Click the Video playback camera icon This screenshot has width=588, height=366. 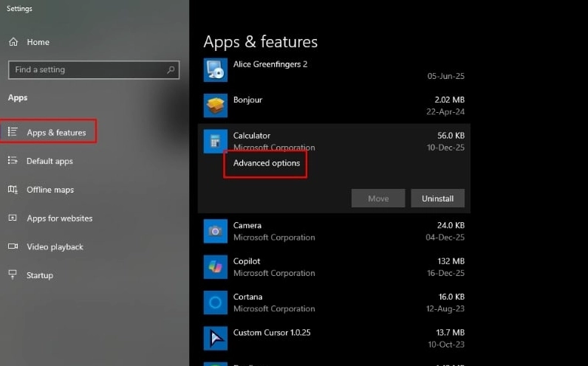(x=13, y=246)
